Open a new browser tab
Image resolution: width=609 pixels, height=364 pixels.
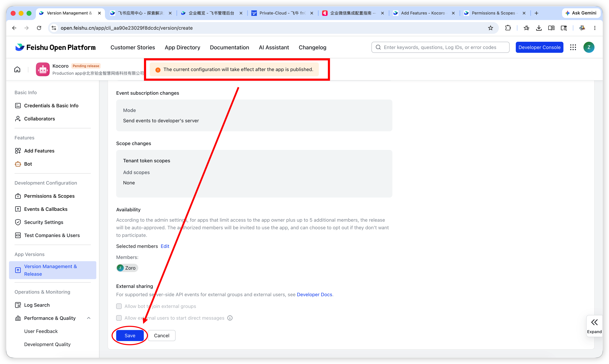pos(536,13)
